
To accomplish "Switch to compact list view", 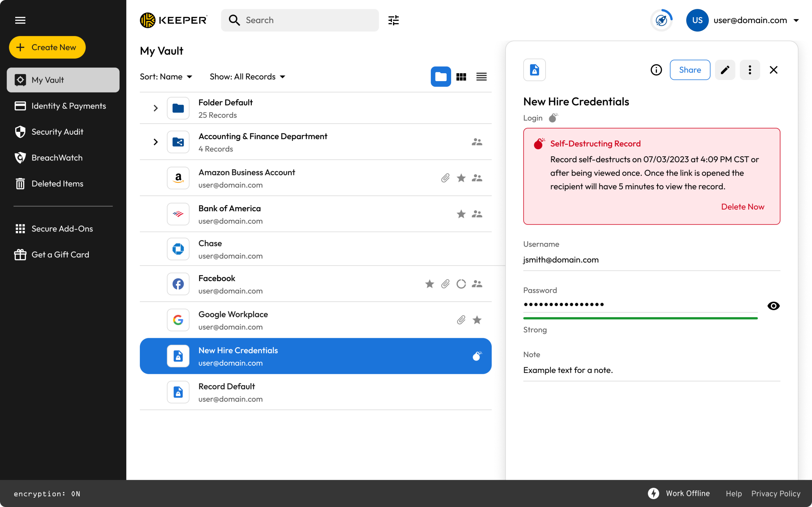I will 481,77.
